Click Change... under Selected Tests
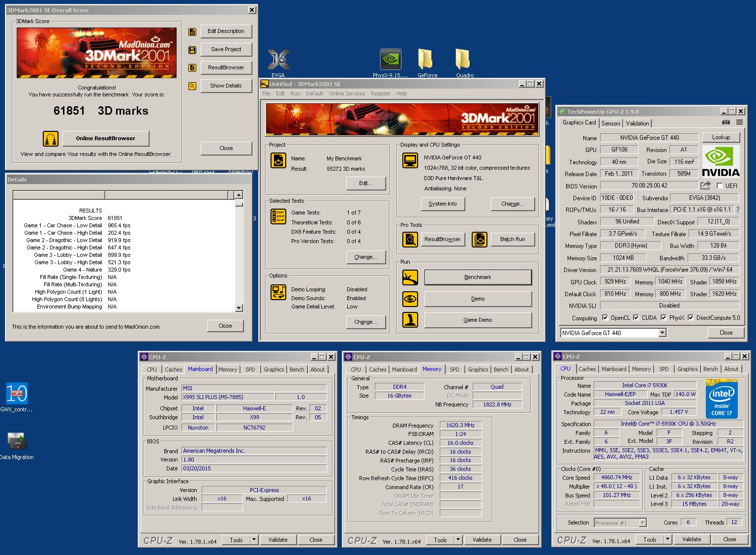Viewport: 756px width, 555px height. [x=365, y=257]
